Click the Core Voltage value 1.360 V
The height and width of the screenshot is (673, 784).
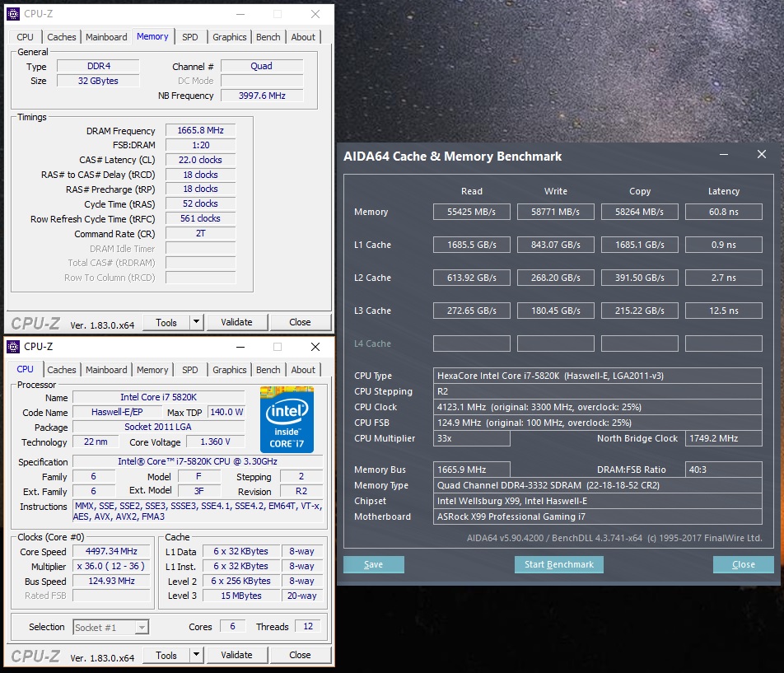coord(216,442)
